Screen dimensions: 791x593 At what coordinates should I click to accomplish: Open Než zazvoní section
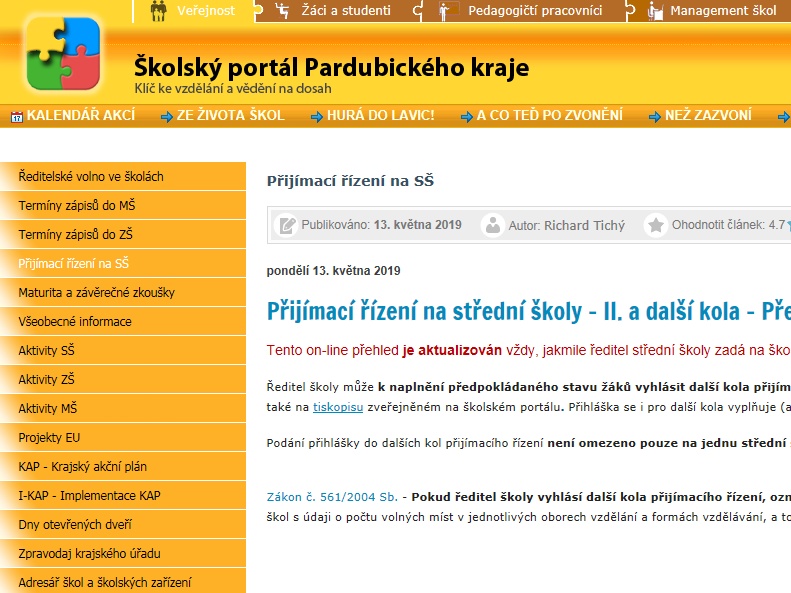click(708, 115)
